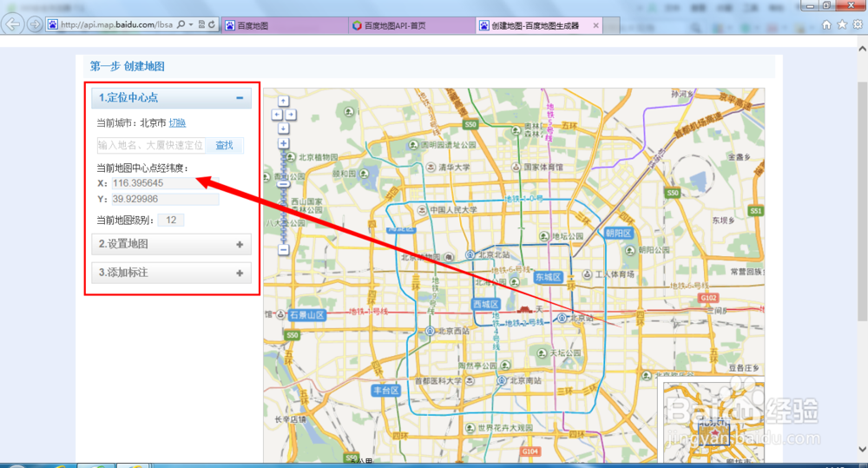868x468 pixels.
Task: Expand the 2.设置地图 section
Action: (240, 244)
